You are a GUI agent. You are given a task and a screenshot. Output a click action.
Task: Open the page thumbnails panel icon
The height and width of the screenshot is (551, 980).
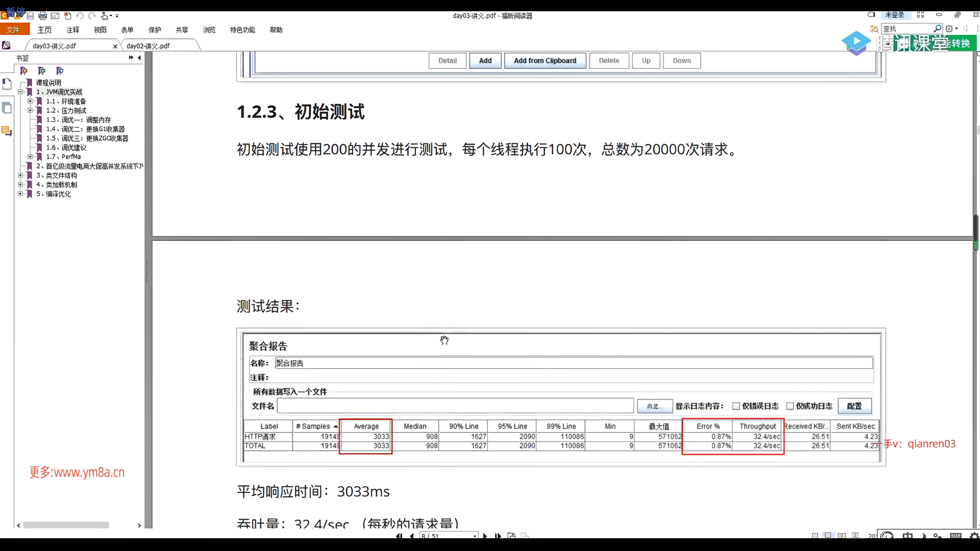(7, 108)
